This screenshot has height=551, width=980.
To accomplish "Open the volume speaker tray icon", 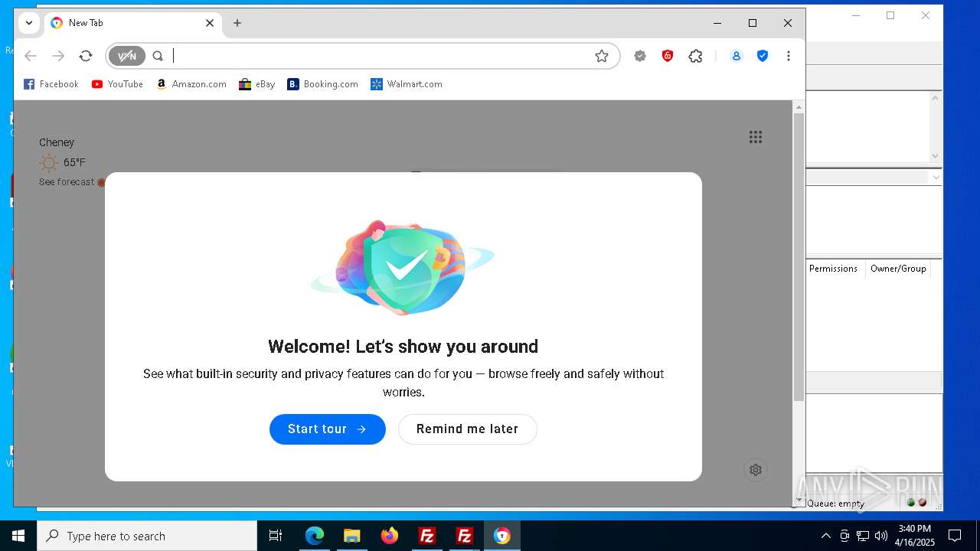I will point(881,536).
